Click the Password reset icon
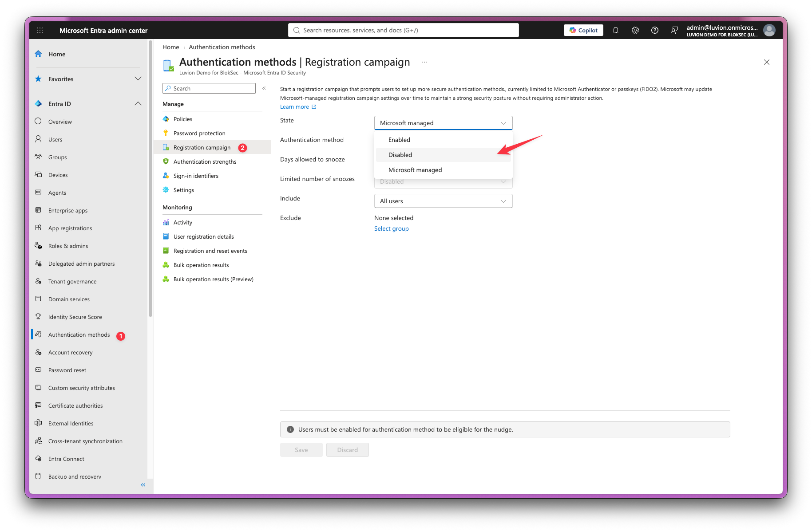This screenshot has height=531, width=812. pos(38,370)
